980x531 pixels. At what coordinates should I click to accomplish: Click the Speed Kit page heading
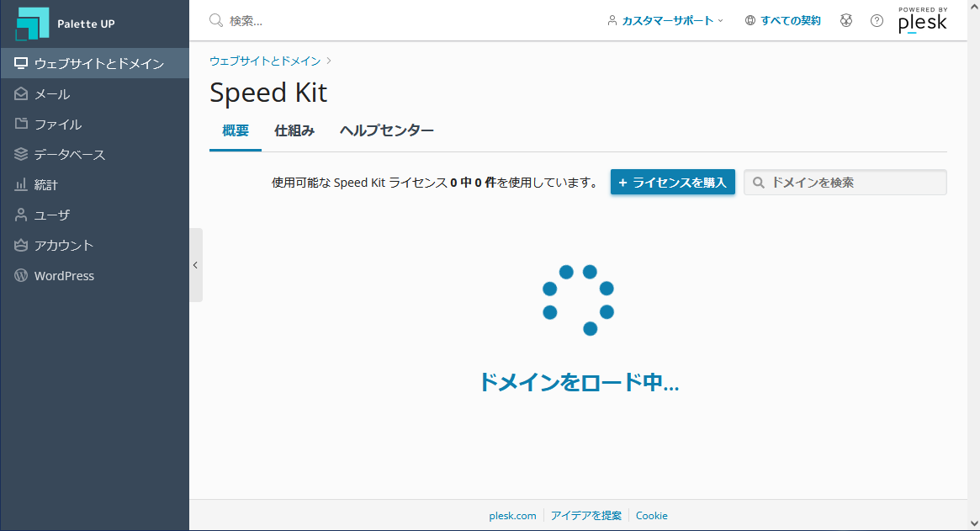(268, 93)
